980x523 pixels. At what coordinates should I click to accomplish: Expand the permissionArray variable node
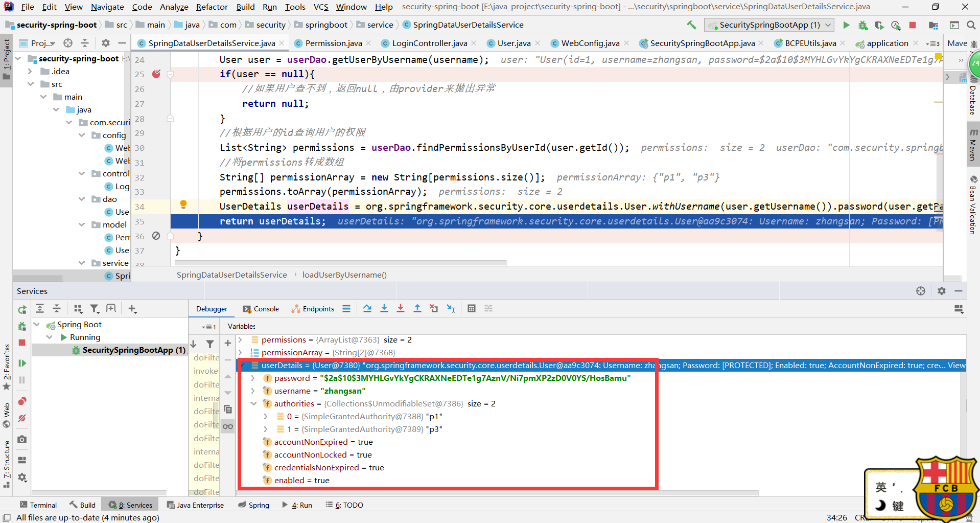point(240,352)
